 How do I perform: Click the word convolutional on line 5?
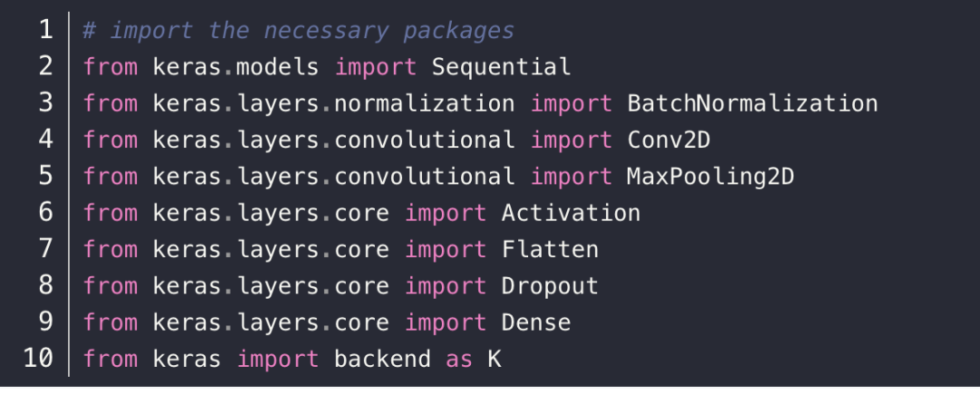click(x=424, y=176)
